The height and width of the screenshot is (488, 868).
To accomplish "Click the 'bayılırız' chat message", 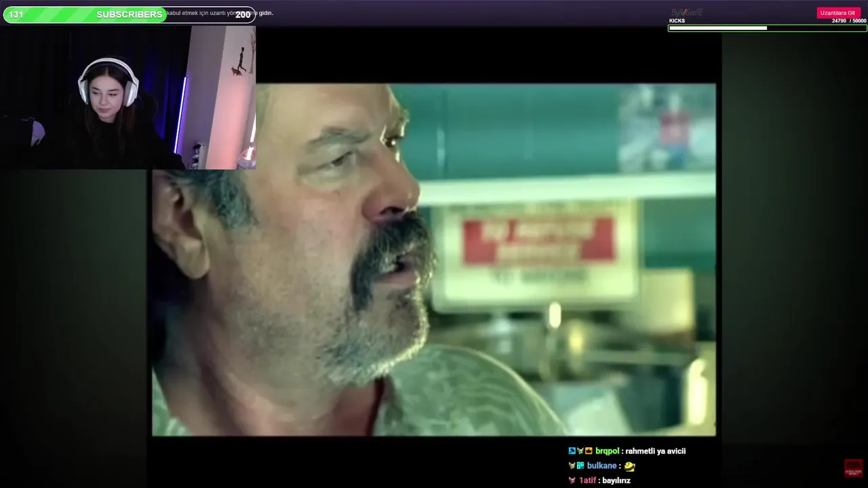I will coord(616,481).
